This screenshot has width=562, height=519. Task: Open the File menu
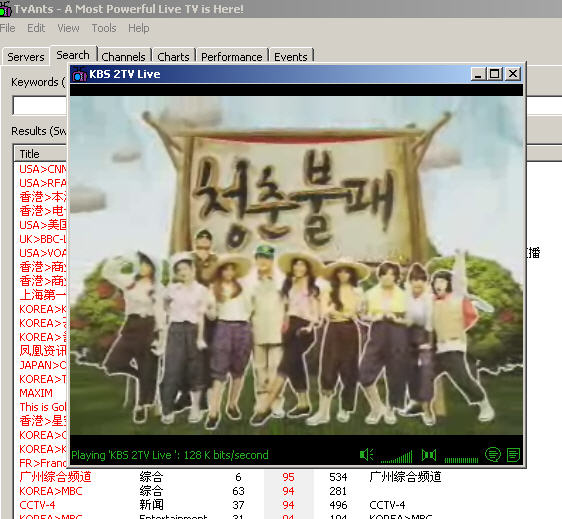coord(8,28)
